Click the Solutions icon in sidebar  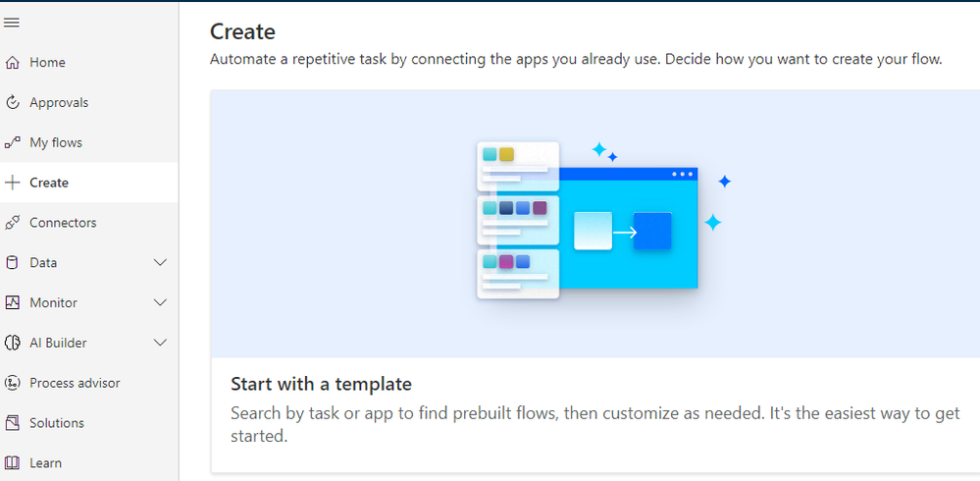(13, 423)
